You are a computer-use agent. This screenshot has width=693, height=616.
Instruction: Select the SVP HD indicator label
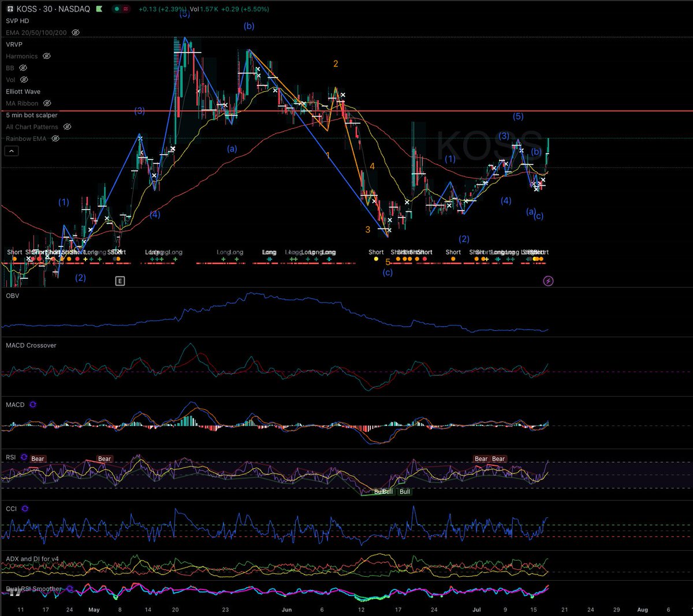click(17, 21)
